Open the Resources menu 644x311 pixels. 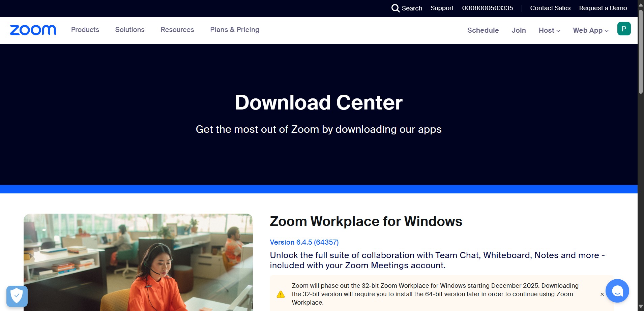pos(177,30)
